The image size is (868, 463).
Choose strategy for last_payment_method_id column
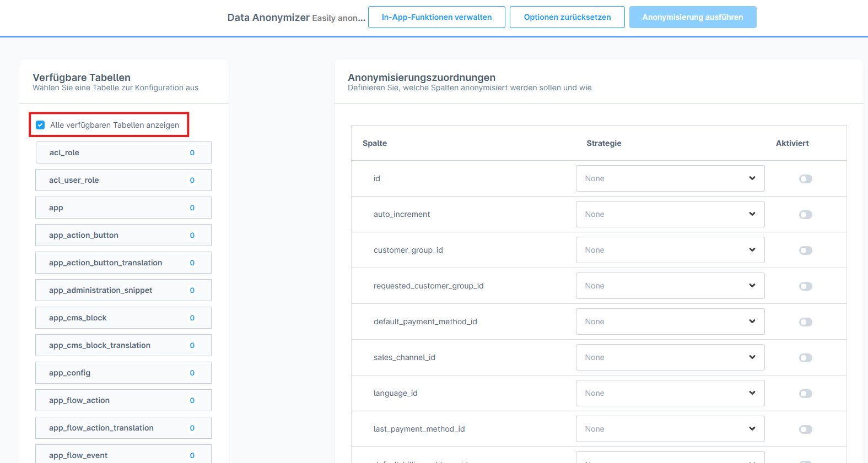(670, 429)
